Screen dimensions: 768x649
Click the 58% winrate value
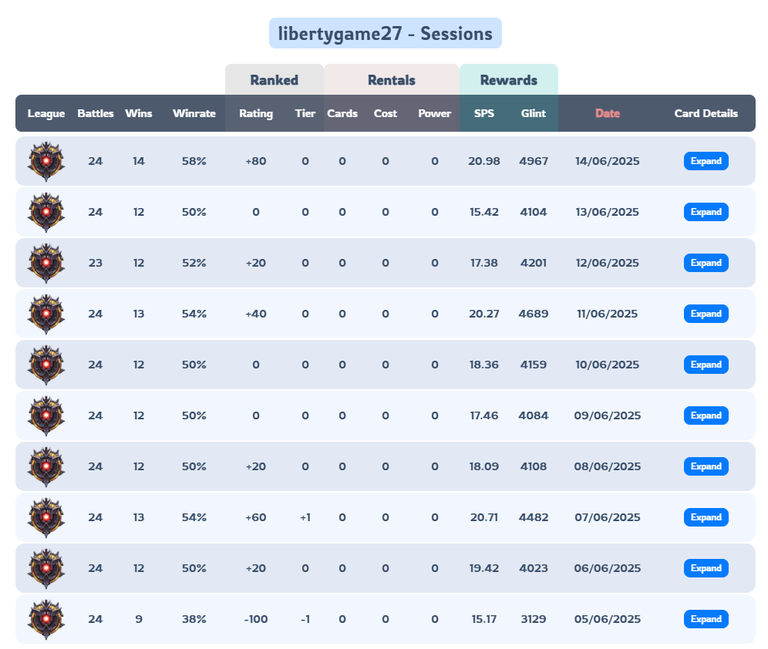point(194,161)
